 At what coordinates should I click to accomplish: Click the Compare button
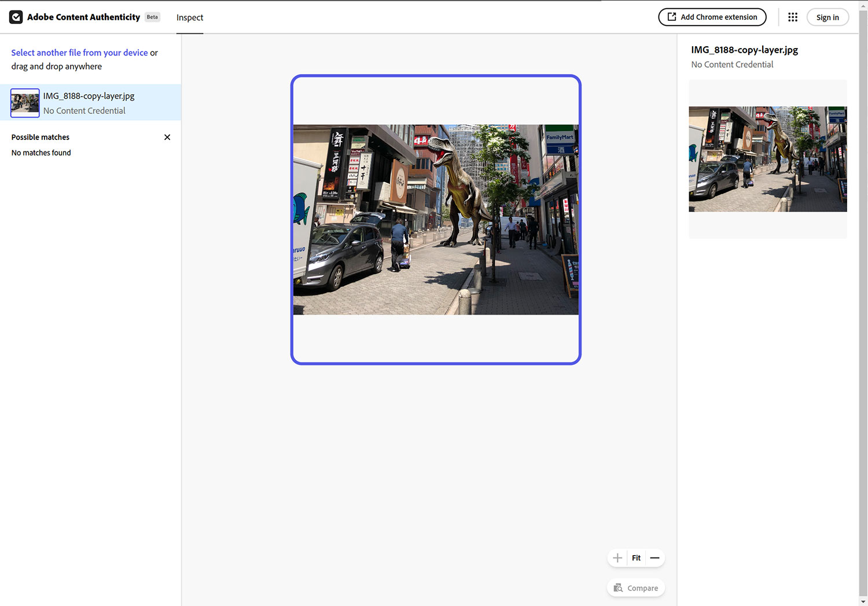(x=635, y=587)
